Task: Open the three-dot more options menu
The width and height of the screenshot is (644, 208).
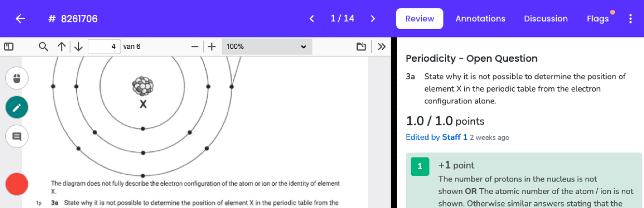Action: tap(630, 19)
